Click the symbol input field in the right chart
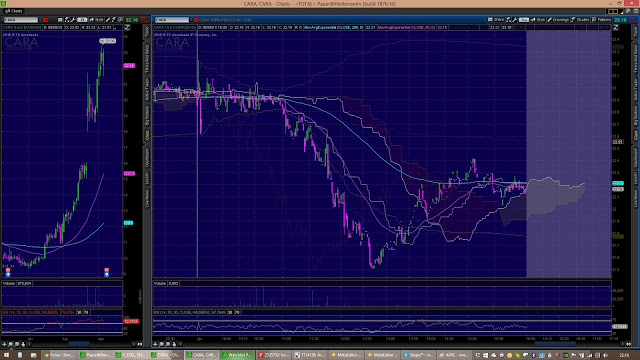Screen dimensions: 640x360 click(x=171, y=20)
